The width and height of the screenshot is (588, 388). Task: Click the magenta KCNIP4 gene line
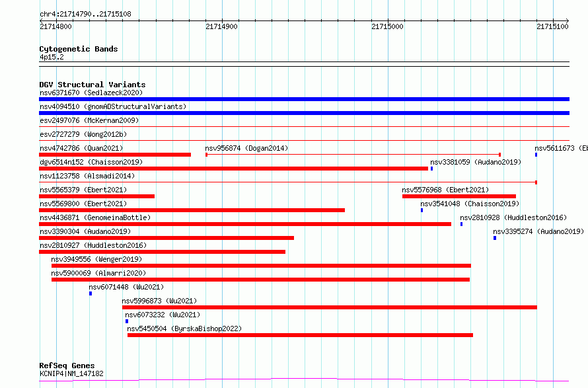[304, 380]
